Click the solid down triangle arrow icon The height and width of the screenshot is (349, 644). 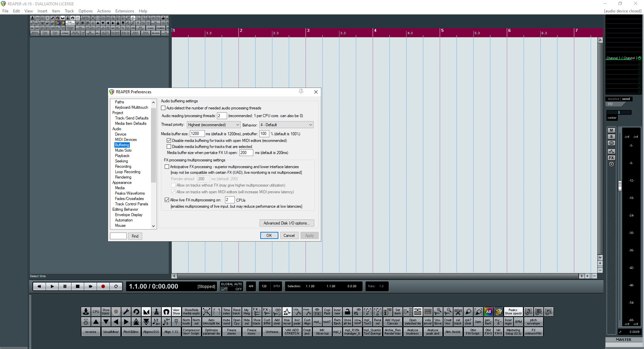pos(106,322)
